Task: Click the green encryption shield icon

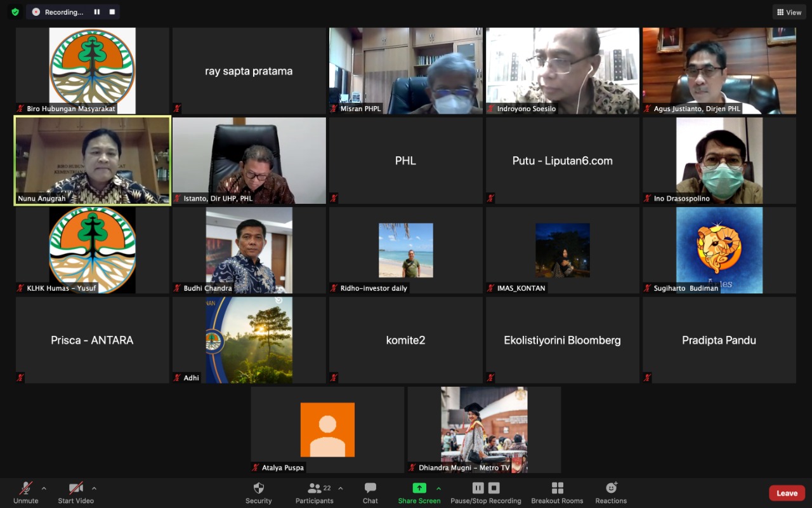Action: (15, 12)
